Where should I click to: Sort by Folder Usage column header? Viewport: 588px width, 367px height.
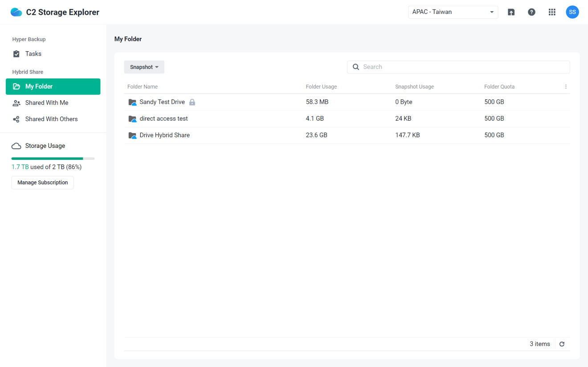(x=321, y=87)
